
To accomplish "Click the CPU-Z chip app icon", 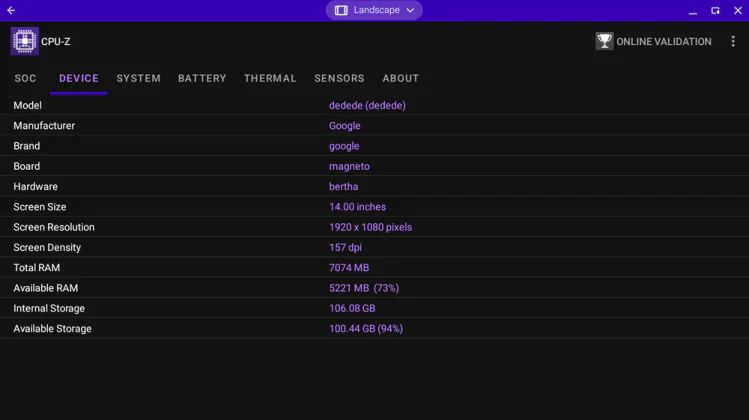I will coord(25,42).
